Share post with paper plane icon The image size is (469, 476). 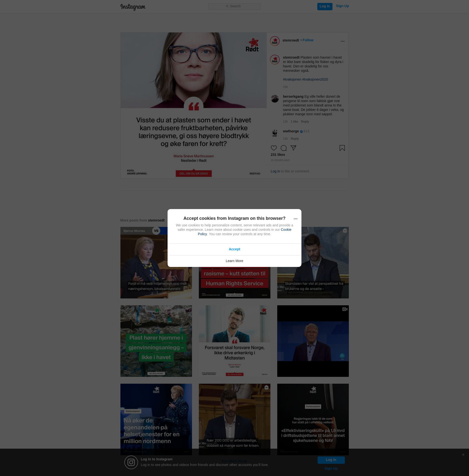point(293,148)
